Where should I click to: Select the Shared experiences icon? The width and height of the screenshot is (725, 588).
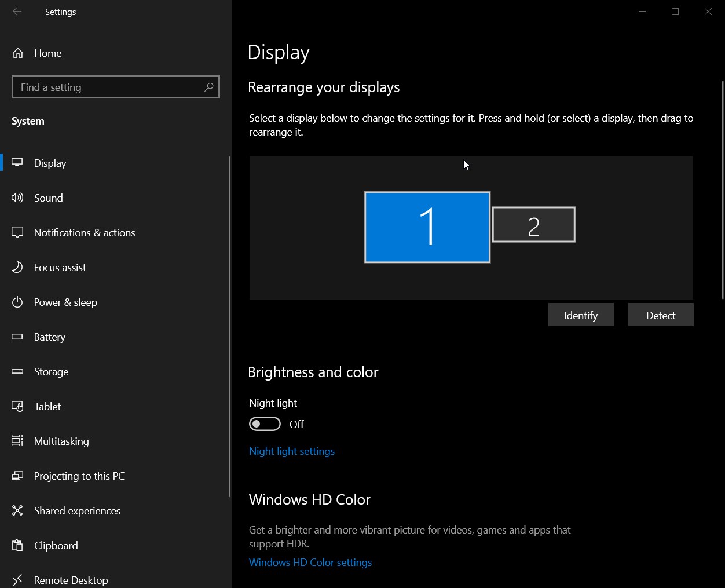tap(18, 510)
